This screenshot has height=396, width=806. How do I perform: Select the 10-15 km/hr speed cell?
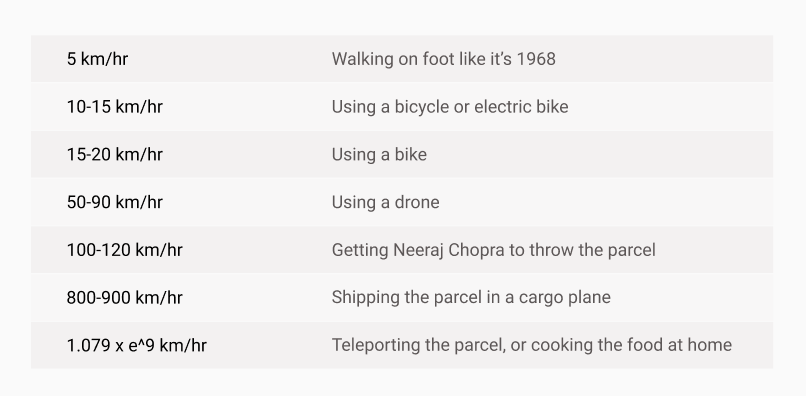(x=115, y=106)
